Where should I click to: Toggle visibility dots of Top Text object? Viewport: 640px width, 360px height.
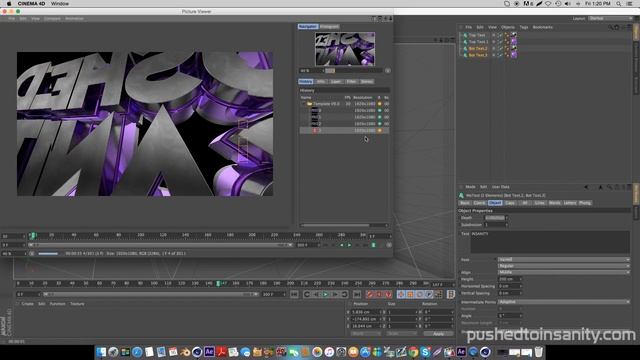point(493,35)
